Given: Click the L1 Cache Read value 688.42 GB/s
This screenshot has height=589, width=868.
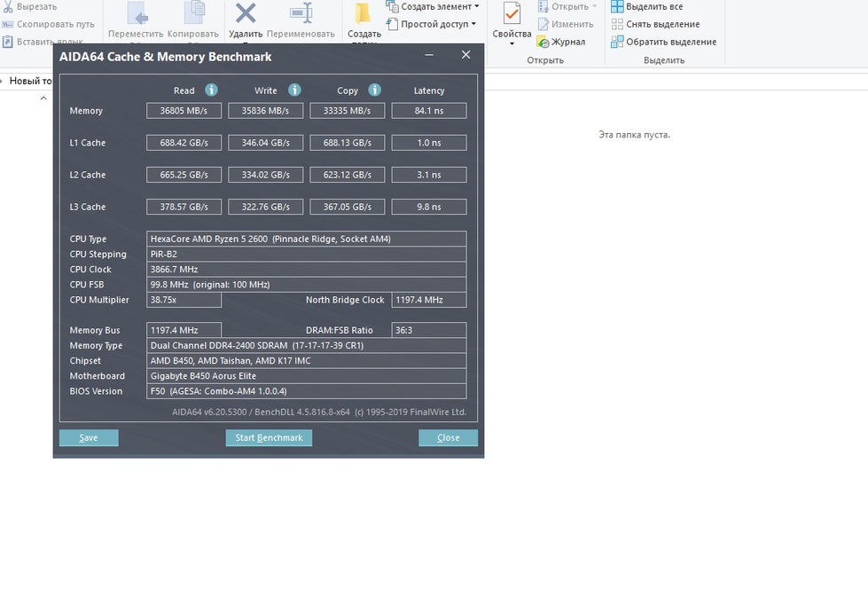Looking at the screenshot, I should (184, 143).
